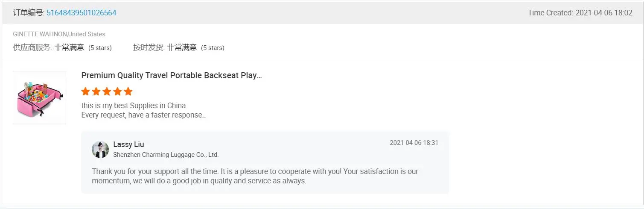Click the 订单编号 label

[28, 13]
